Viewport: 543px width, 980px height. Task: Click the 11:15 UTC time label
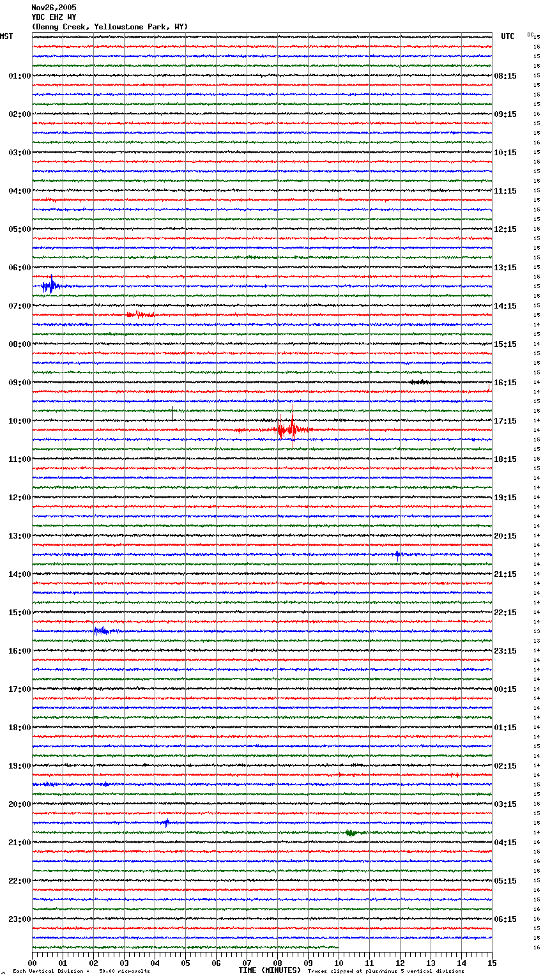505,191
